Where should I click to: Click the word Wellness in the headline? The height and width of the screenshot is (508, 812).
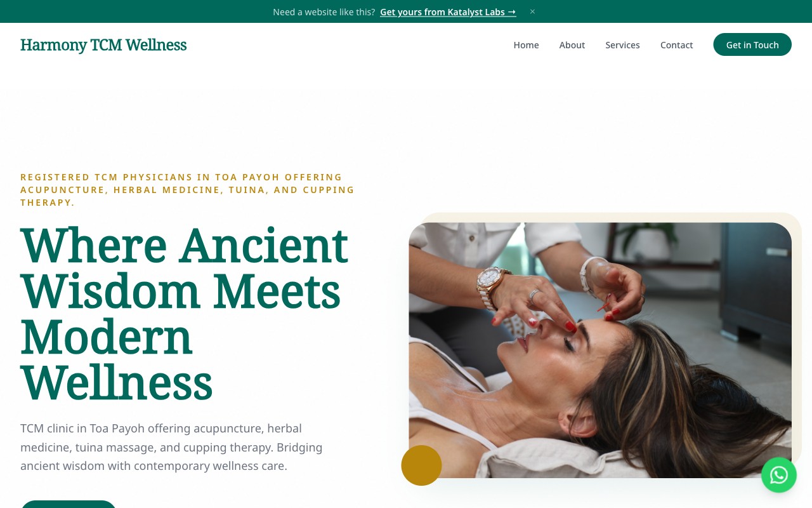tap(116, 384)
